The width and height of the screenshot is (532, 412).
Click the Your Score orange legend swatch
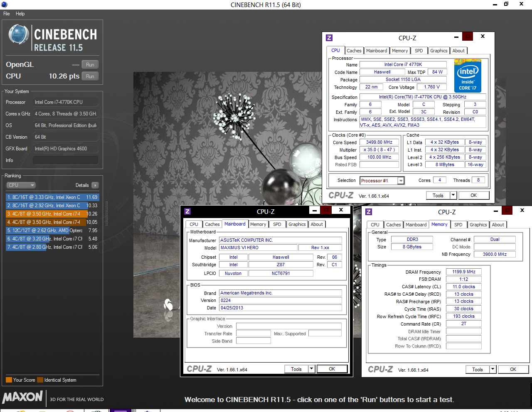coord(9,380)
